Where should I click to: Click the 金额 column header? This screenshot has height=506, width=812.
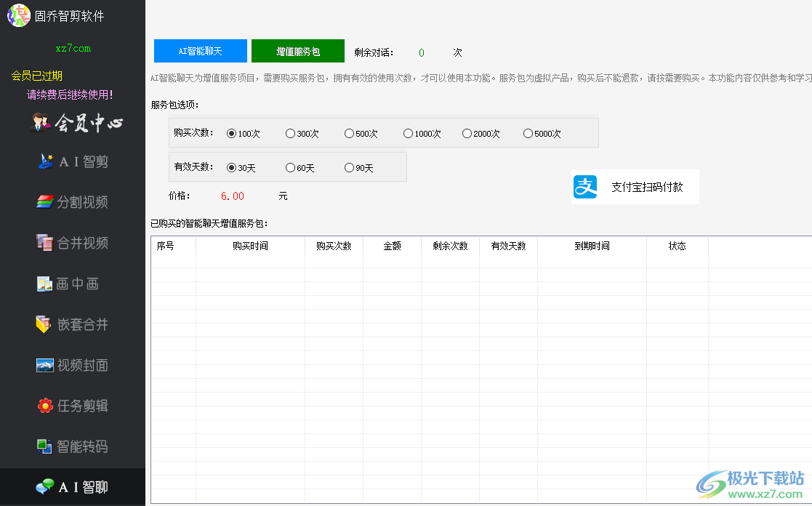coord(392,246)
